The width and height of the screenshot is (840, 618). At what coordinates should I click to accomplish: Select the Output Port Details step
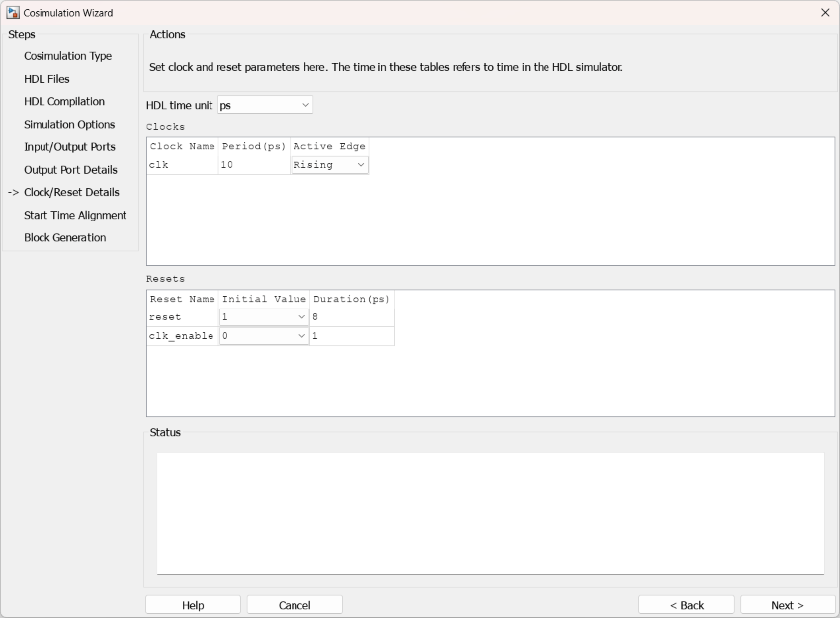pyautogui.click(x=70, y=170)
